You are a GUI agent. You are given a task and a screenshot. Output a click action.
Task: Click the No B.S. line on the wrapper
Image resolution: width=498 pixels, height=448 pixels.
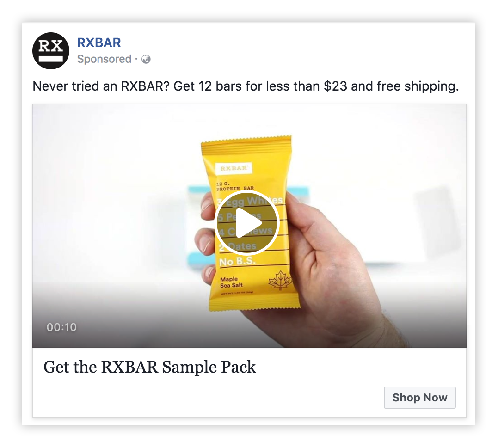coord(238,262)
